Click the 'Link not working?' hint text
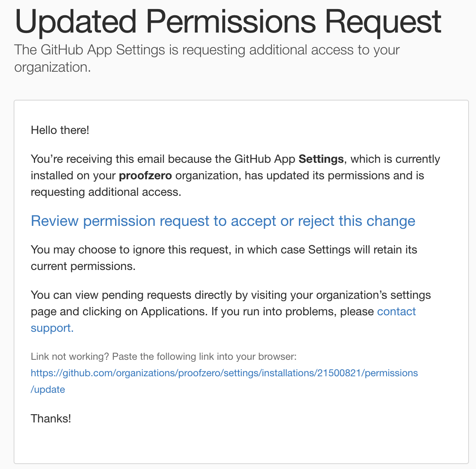 tap(70, 356)
